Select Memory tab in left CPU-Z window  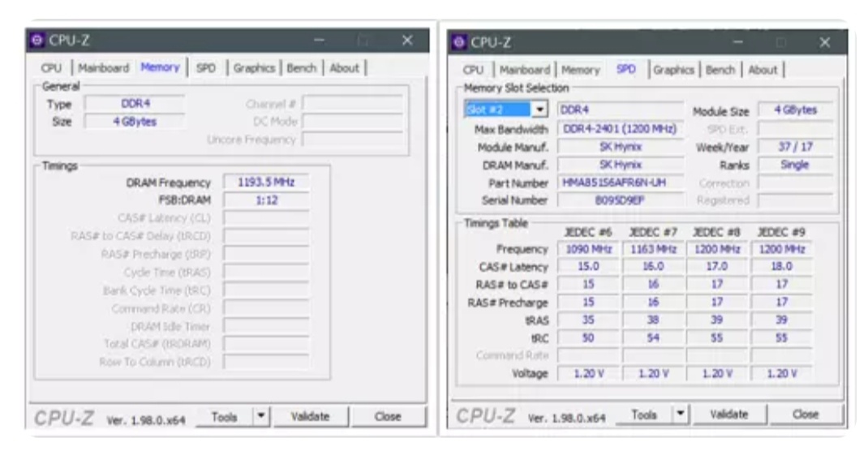click(160, 67)
